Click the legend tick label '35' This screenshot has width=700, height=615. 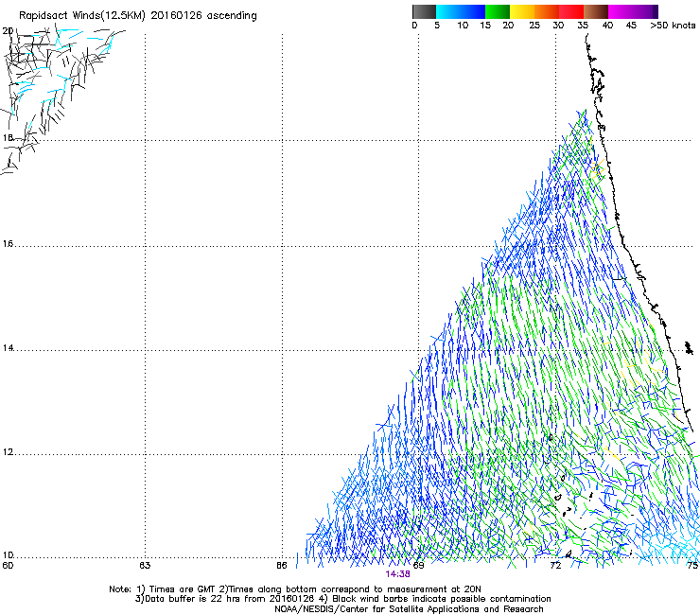(583, 26)
